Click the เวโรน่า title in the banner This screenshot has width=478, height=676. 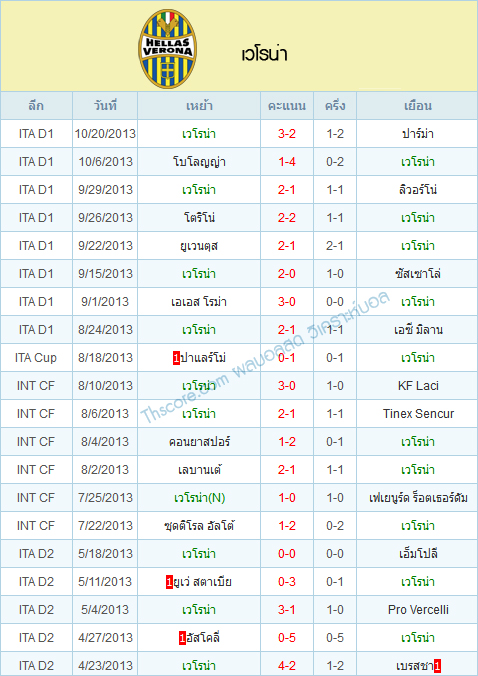[264, 55]
